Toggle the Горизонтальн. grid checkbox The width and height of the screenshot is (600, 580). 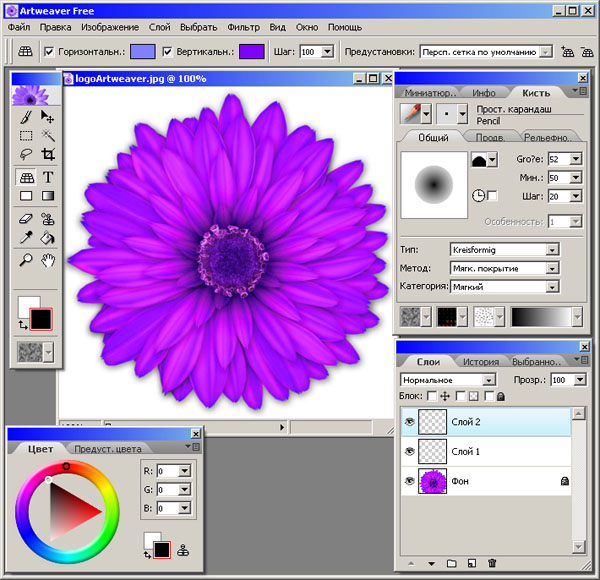click(x=50, y=51)
